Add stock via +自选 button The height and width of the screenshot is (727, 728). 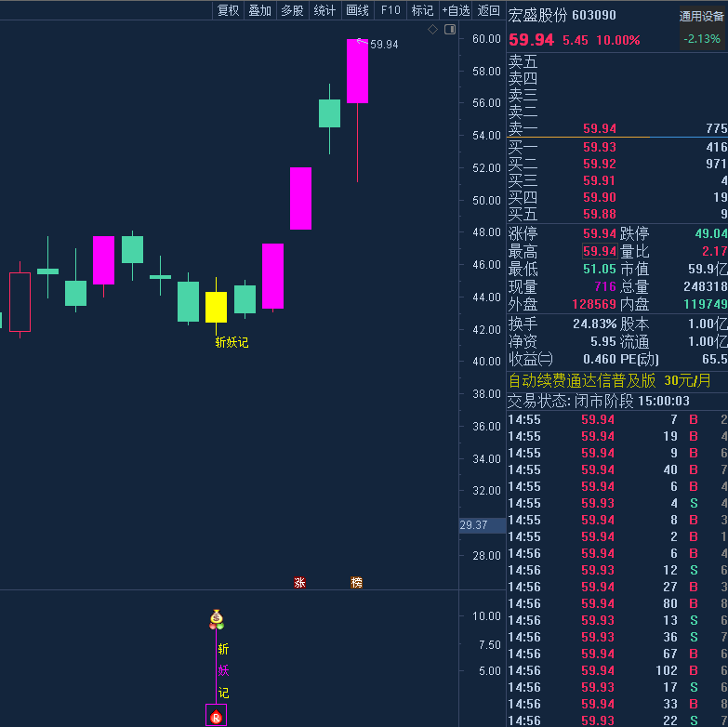pos(456,10)
